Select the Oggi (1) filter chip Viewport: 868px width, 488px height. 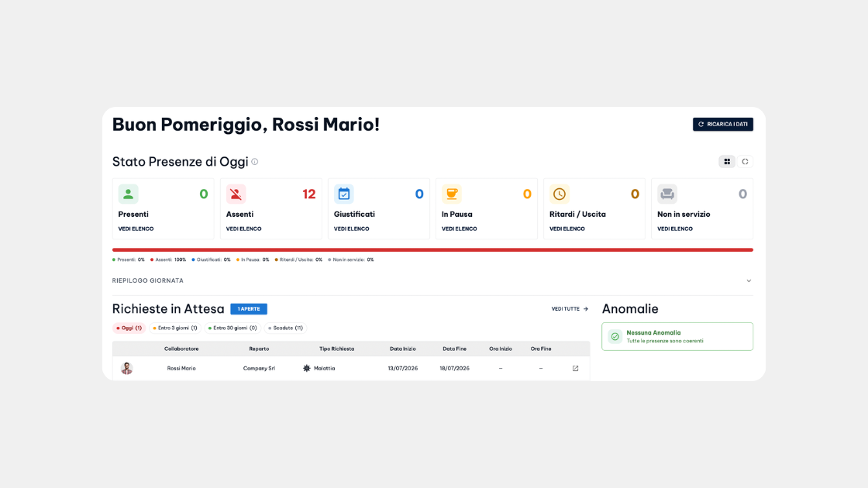(129, 328)
